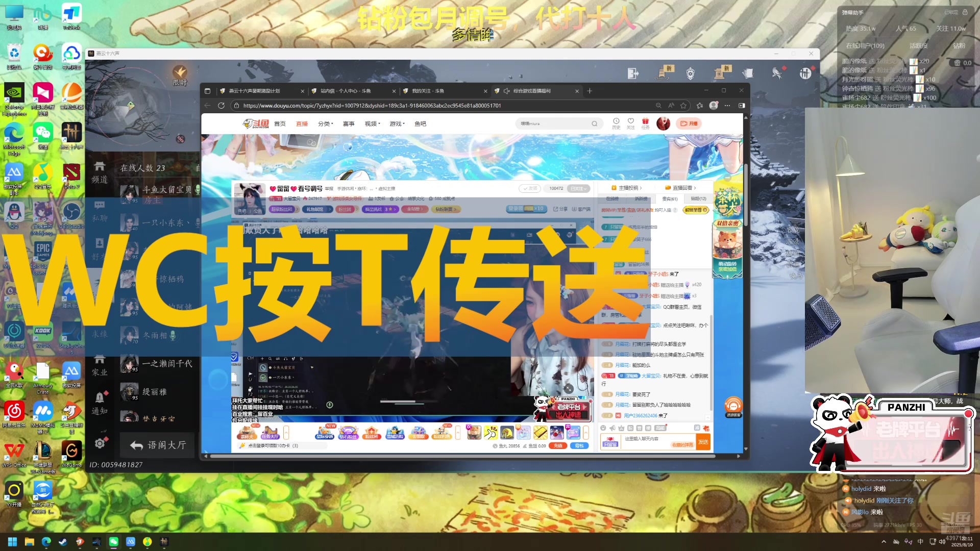
Task: Switch to 燕云十六声星耀激励计划 browser tab
Action: click(260, 91)
